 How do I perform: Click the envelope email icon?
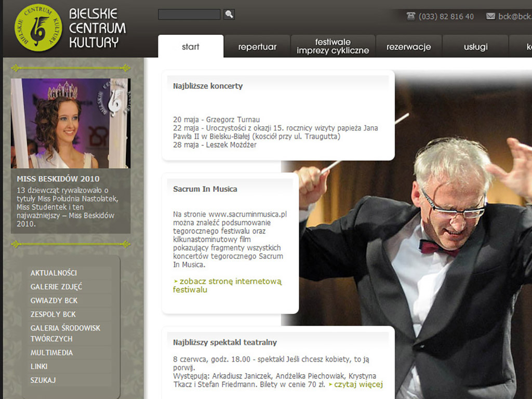point(490,16)
